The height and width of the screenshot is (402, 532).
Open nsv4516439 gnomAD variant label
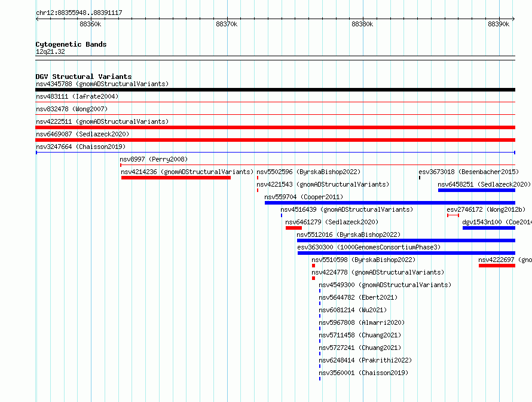coord(347,209)
